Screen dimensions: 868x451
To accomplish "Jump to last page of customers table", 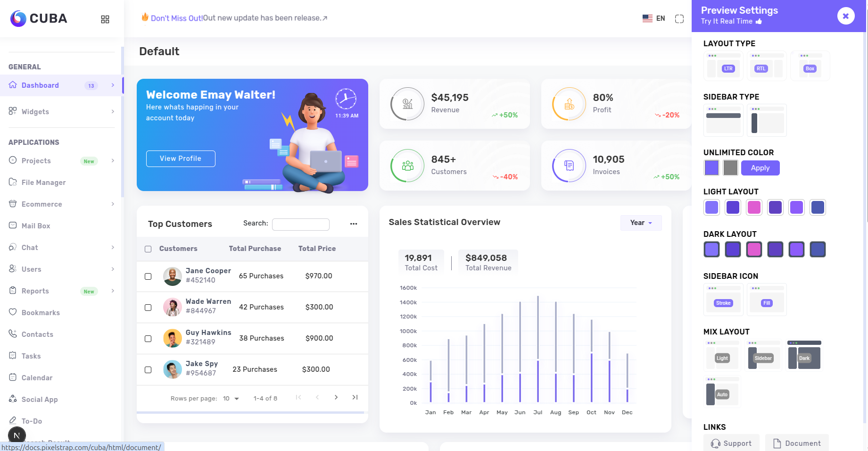I will click(x=355, y=398).
